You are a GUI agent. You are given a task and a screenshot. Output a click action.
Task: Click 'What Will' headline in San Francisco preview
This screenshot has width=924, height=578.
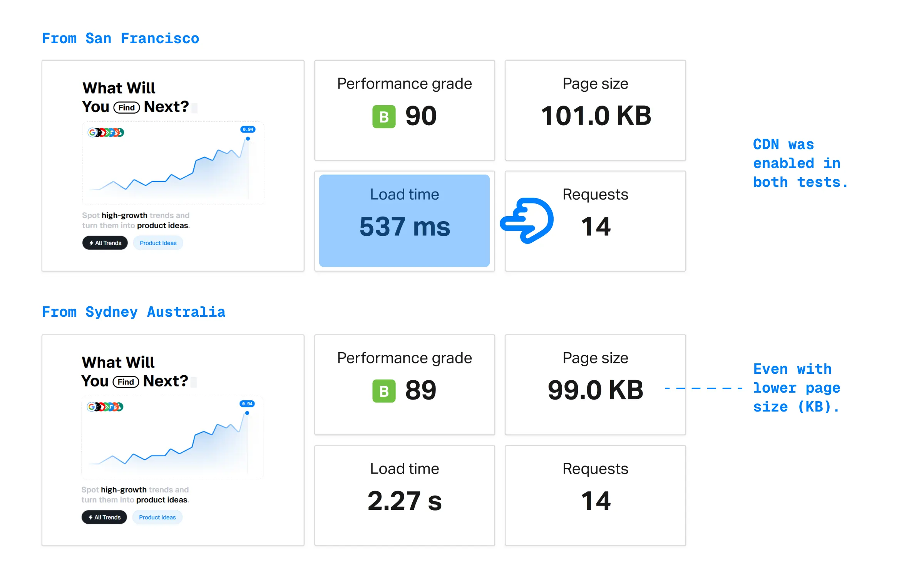119,88
